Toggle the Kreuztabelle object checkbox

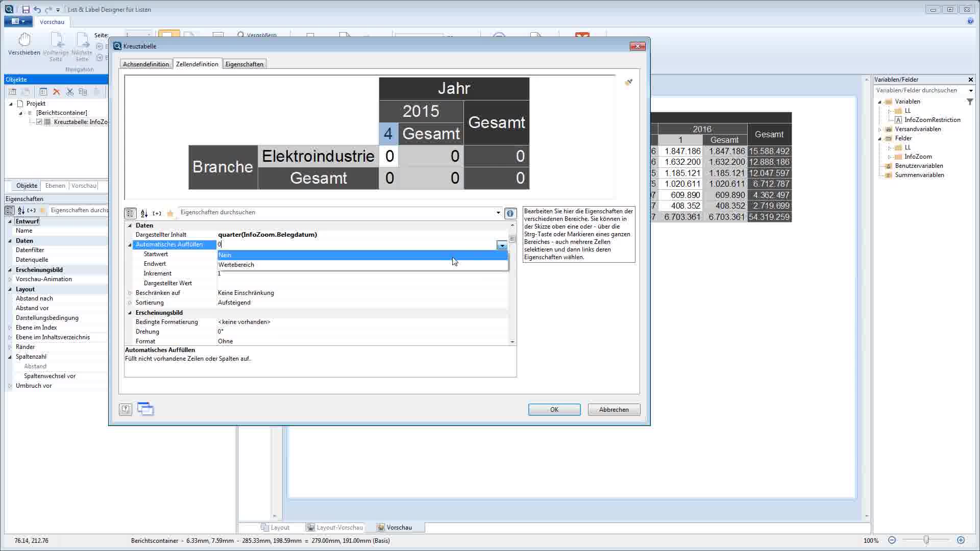coord(39,122)
